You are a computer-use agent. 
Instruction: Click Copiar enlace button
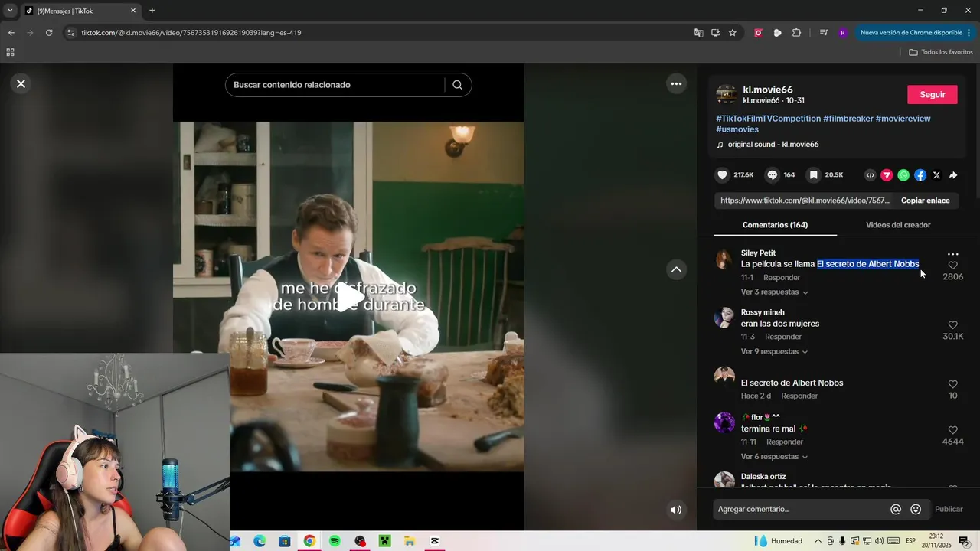(925, 201)
